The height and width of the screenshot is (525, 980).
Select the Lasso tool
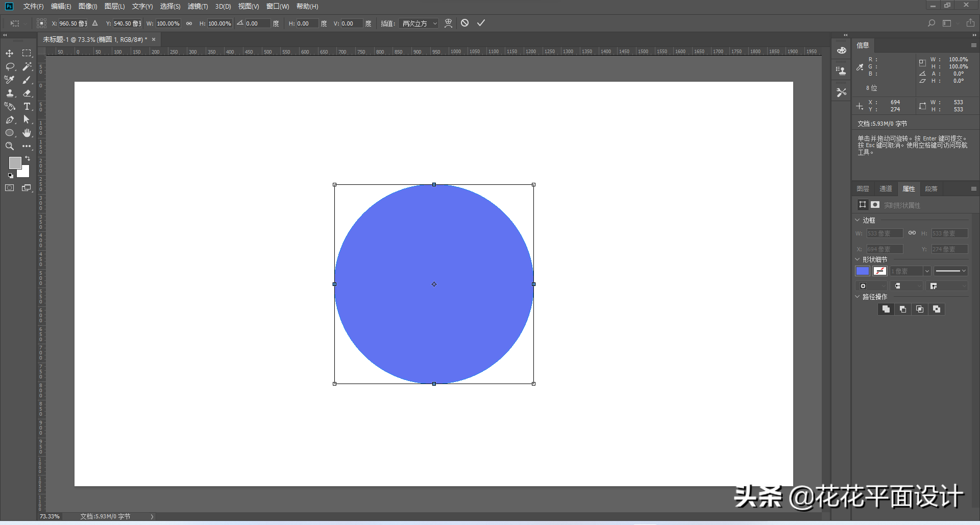pos(10,66)
